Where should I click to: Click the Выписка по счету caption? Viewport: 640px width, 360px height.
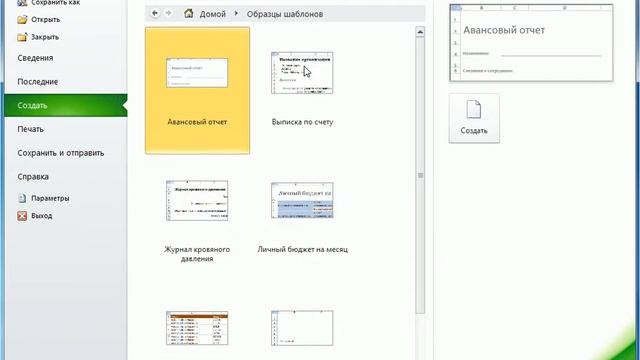tap(302, 122)
